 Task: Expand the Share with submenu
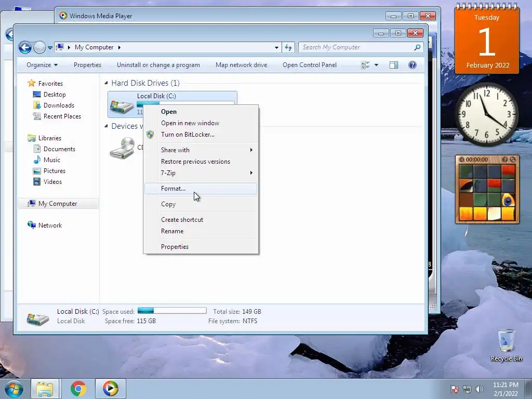[201, 150]
